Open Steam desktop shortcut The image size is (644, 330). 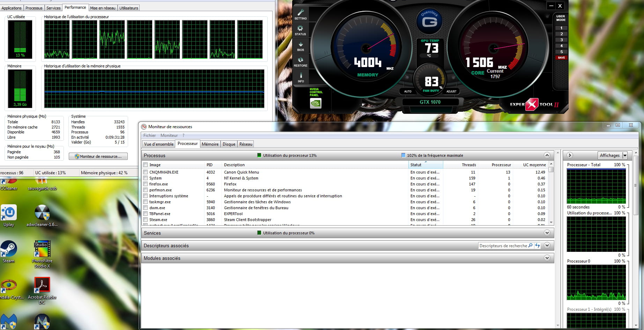point(9,252)
